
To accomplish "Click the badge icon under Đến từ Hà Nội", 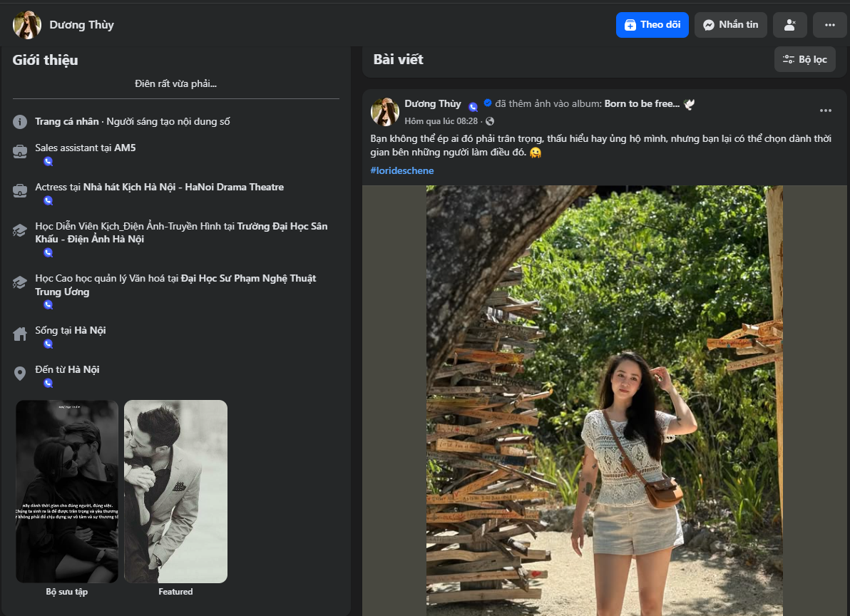I will 48,383.
